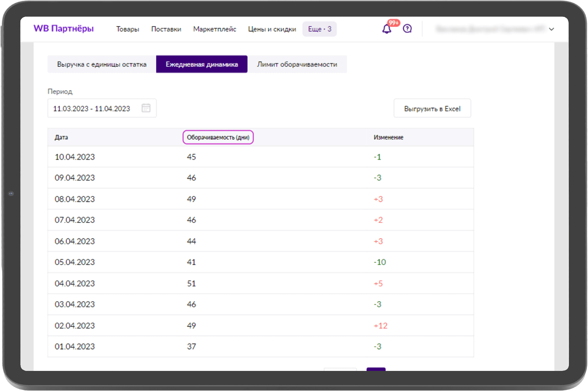Open the account dropdown via chevron

(551, 29)
